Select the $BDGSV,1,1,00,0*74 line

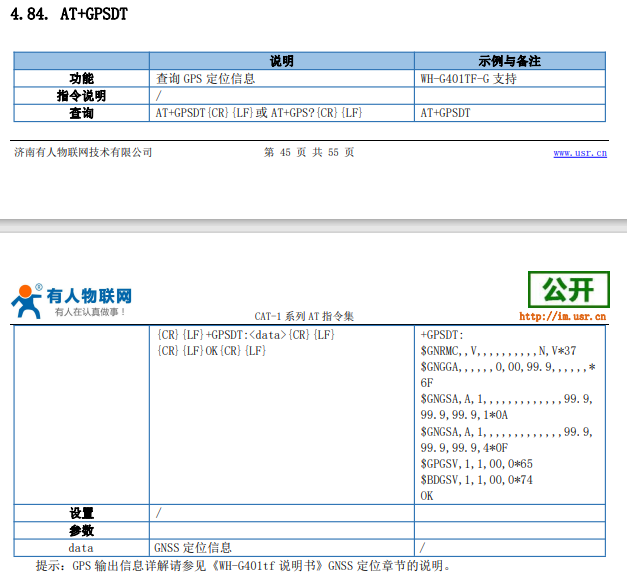coord(476,480)
